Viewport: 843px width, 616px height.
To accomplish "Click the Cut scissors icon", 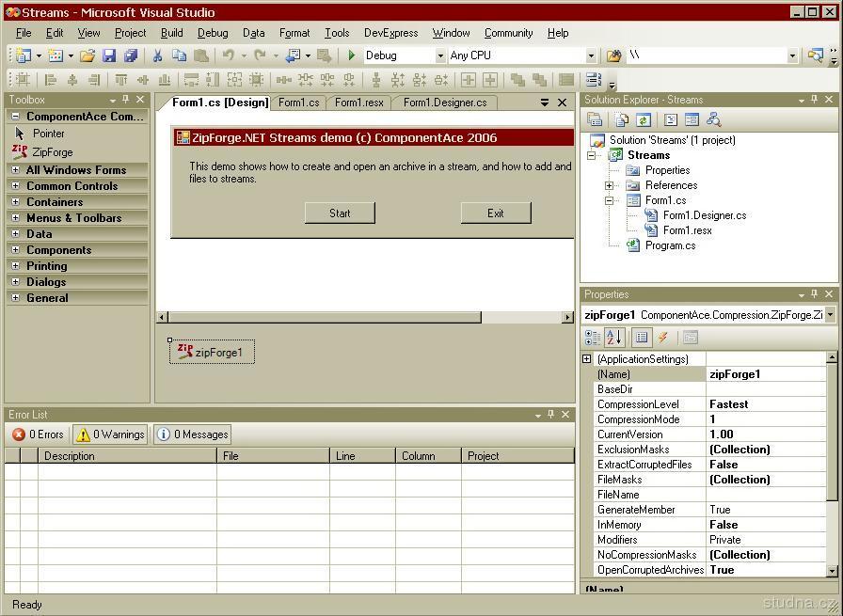I will [x=157, y=55].
